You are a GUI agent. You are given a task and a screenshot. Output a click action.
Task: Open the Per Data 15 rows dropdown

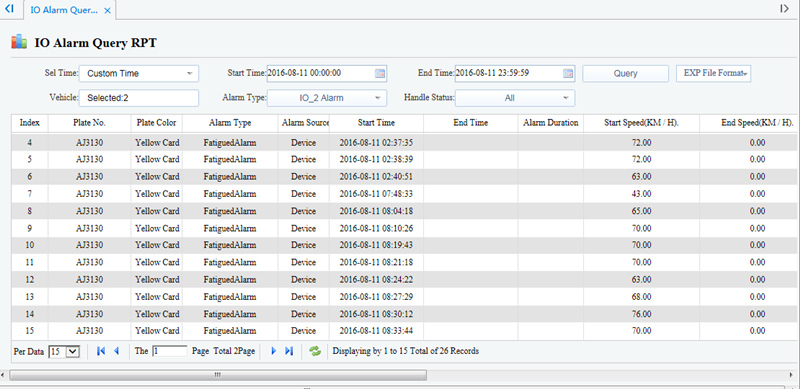click(x=64, y=351)
